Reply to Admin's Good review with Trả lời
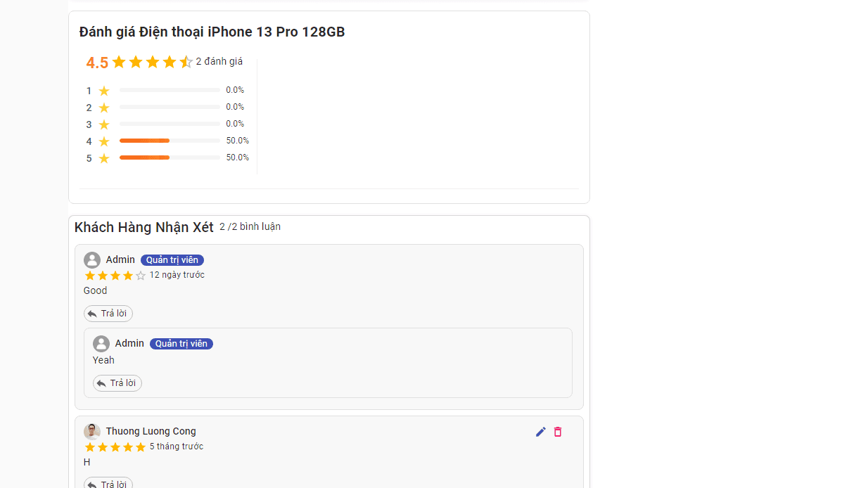868x488 pixels. pyautogui.click(x=108, y=314)
